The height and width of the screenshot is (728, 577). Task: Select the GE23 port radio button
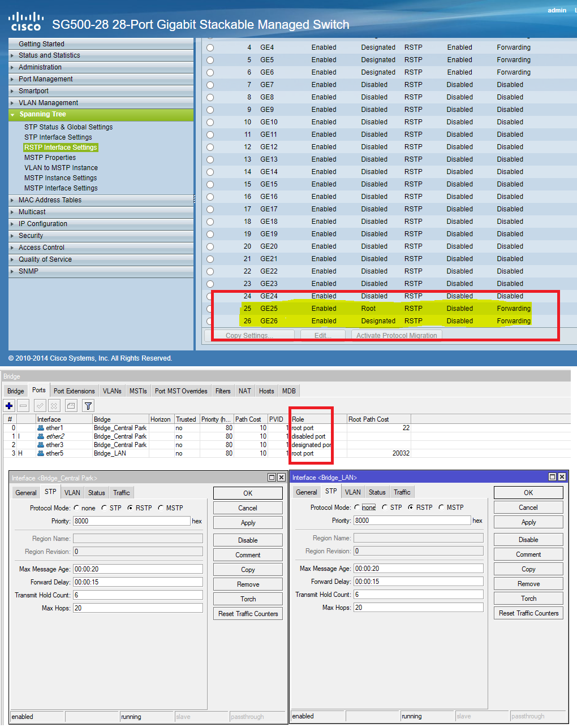tap(210, 284)
